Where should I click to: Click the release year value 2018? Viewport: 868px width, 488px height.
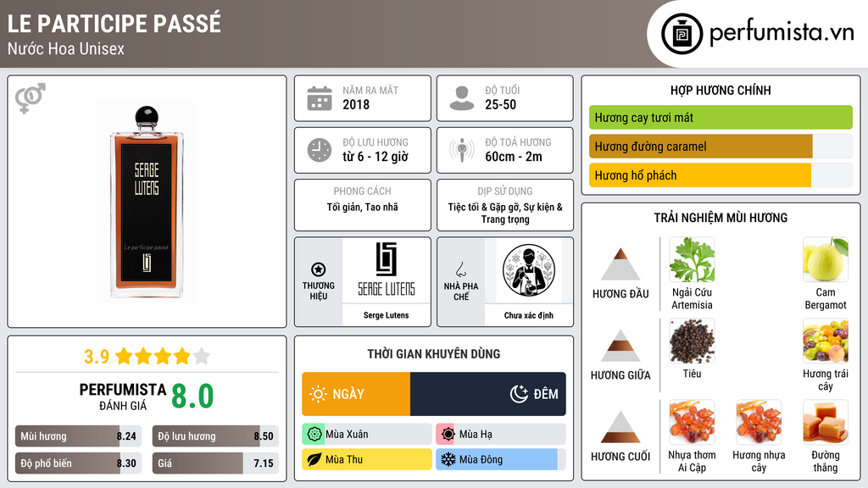point(356,104)
